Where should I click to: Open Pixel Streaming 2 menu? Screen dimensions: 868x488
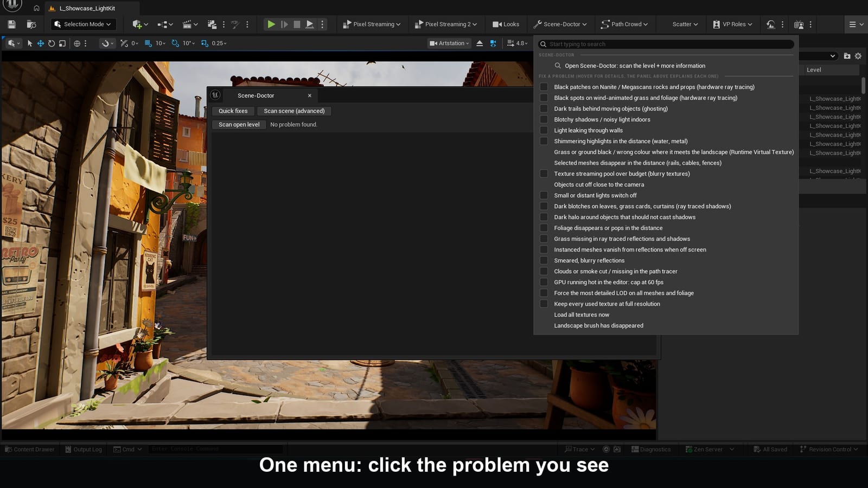click(445, 24)
